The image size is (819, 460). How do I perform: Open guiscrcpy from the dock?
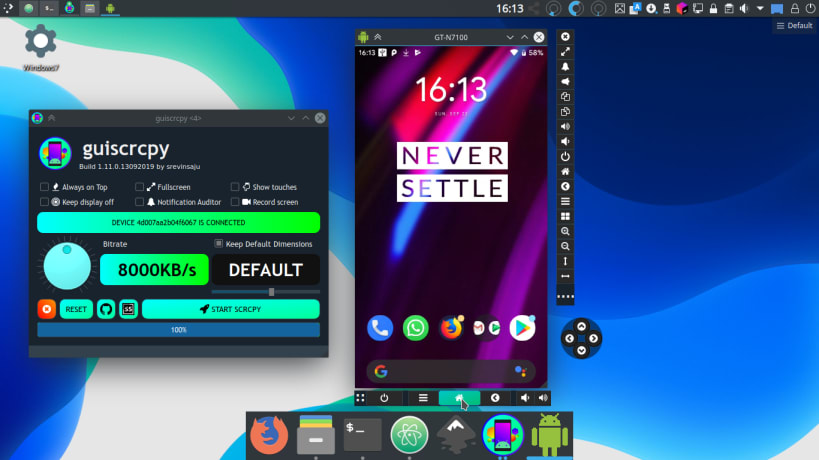click(x=502, y=434)
